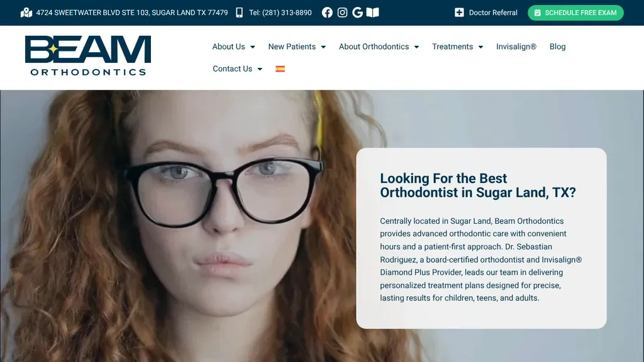Open the About Us menu item

pos(228,47)
